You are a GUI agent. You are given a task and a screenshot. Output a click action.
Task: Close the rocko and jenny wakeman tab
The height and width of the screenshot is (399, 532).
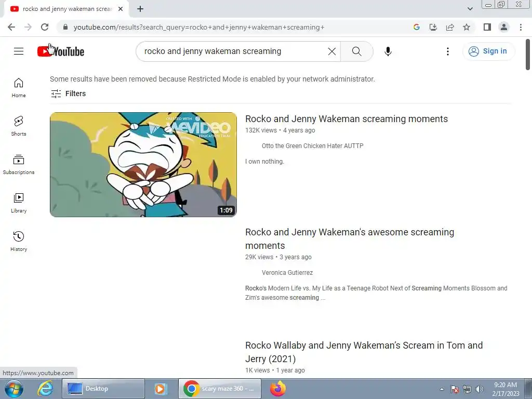[x=121, y=9]
